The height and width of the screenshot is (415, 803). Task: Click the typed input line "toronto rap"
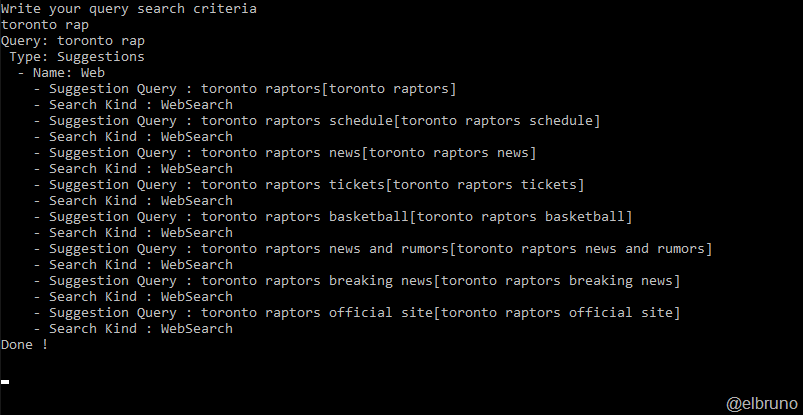tap(45, 25)
